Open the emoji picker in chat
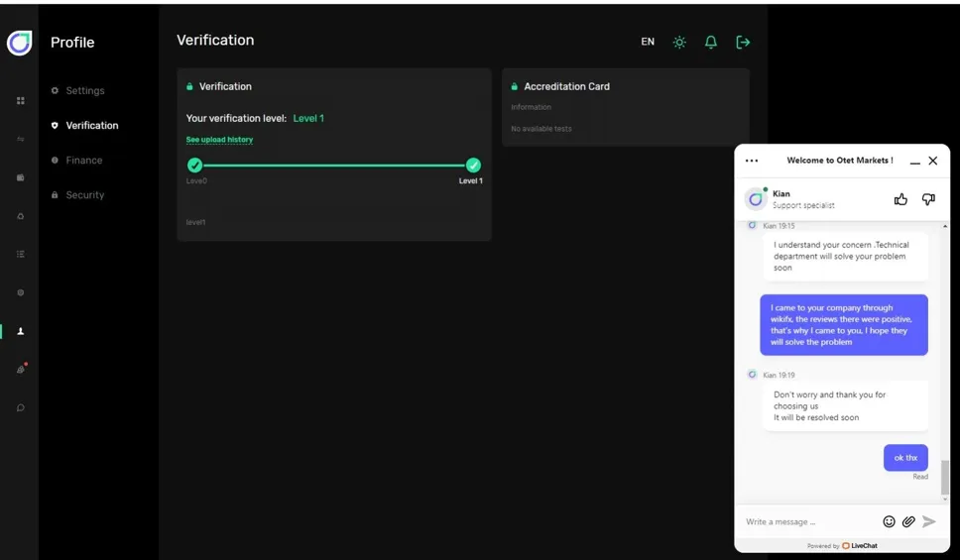 click(x=889, y=521)
